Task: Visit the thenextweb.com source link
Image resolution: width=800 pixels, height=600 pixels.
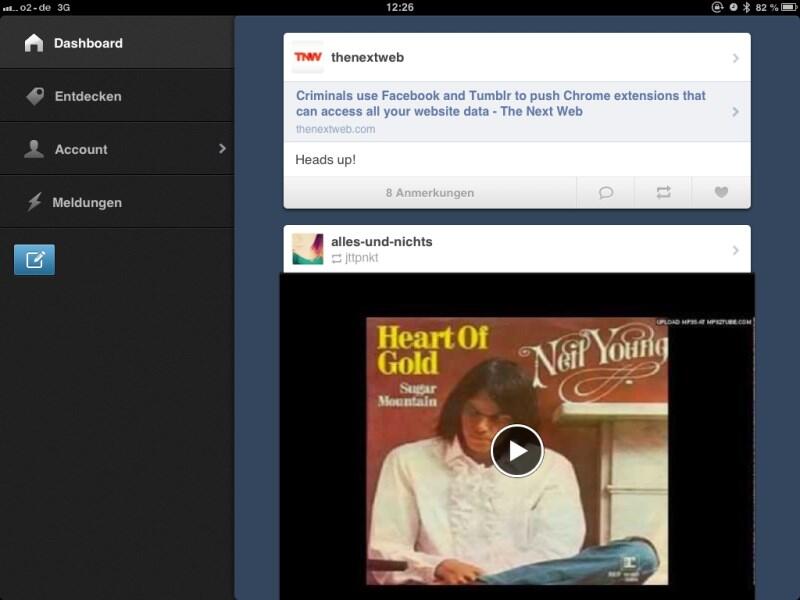Action: (335, 129)
